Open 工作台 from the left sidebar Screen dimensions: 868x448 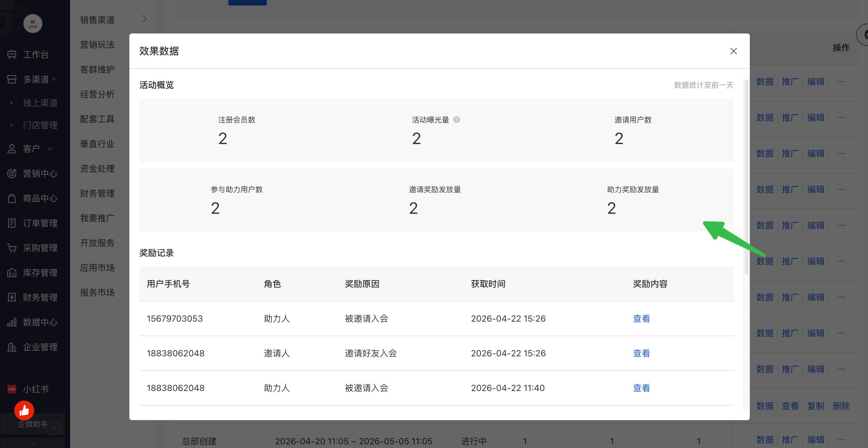click(x=28, y=55)
